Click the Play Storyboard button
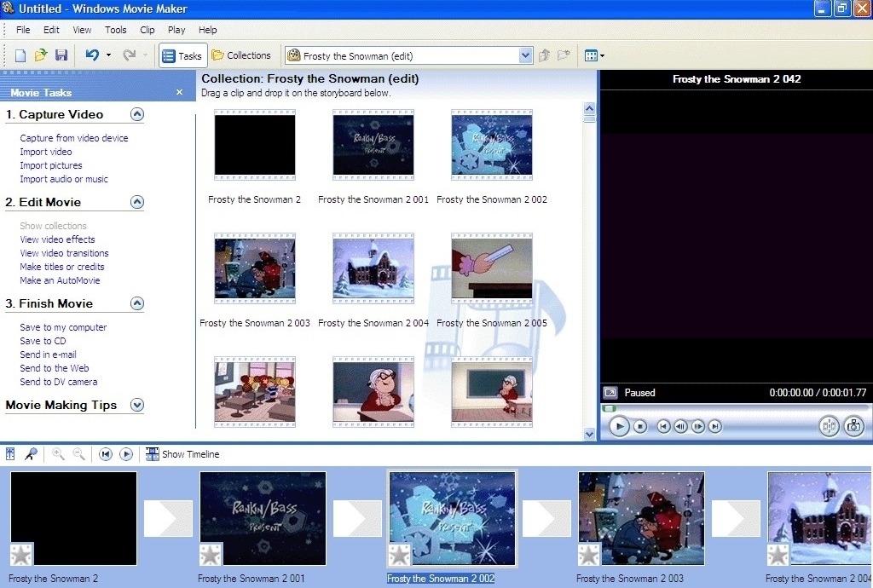Viewport: 873px width, 588px height. pyautogui.click(x=126, y=454)
